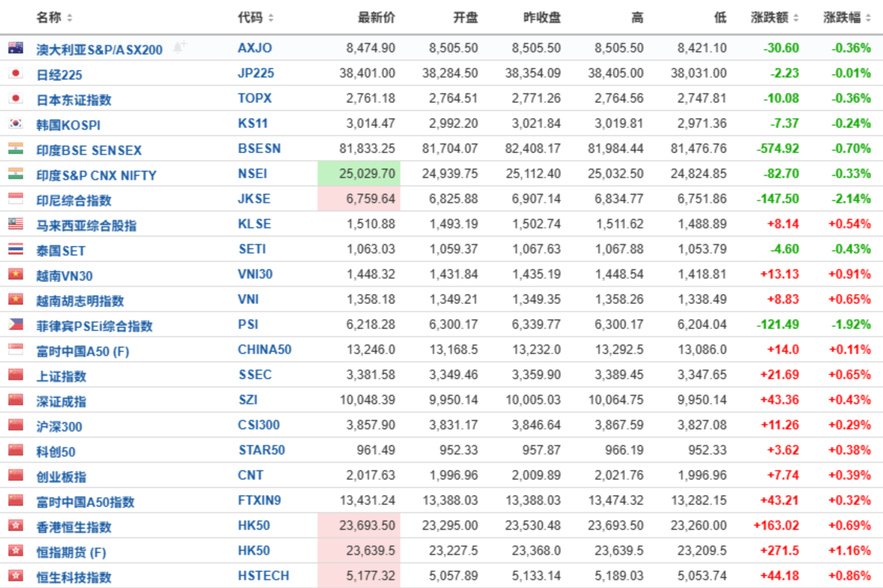Open the 越南VN30 index link
Viewport: 883px width, 588px height.
[x=64, y=276]
